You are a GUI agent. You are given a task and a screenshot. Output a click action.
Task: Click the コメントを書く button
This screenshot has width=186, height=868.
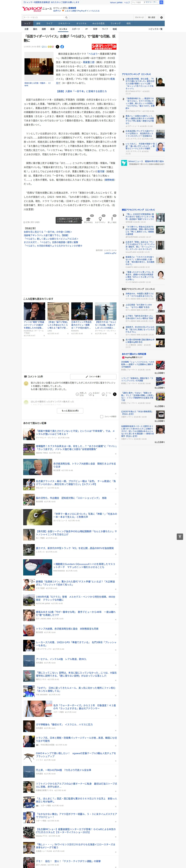tap(93, 376)
